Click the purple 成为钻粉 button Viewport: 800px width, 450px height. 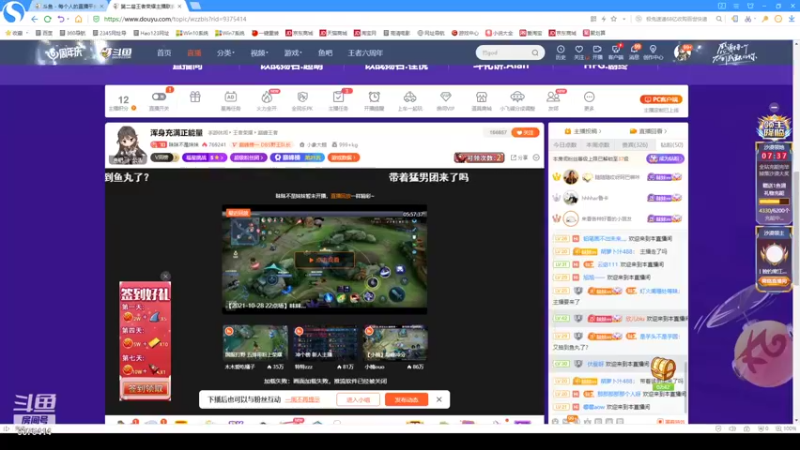pyautogui.click(x=665, y=159)
